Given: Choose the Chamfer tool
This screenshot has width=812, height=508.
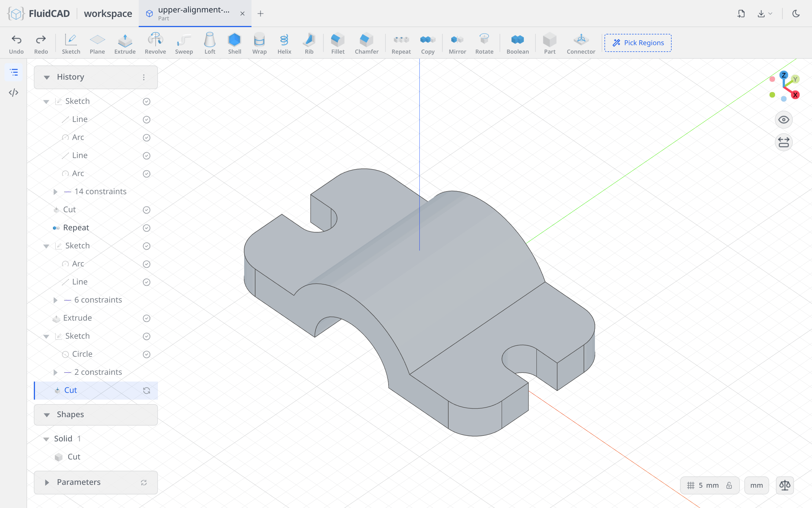Looking at the screenshot, I should coord(367,43).
